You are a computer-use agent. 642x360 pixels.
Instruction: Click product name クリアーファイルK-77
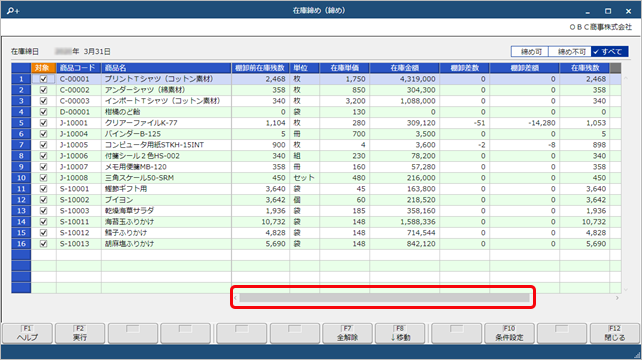tap(141, 123)
